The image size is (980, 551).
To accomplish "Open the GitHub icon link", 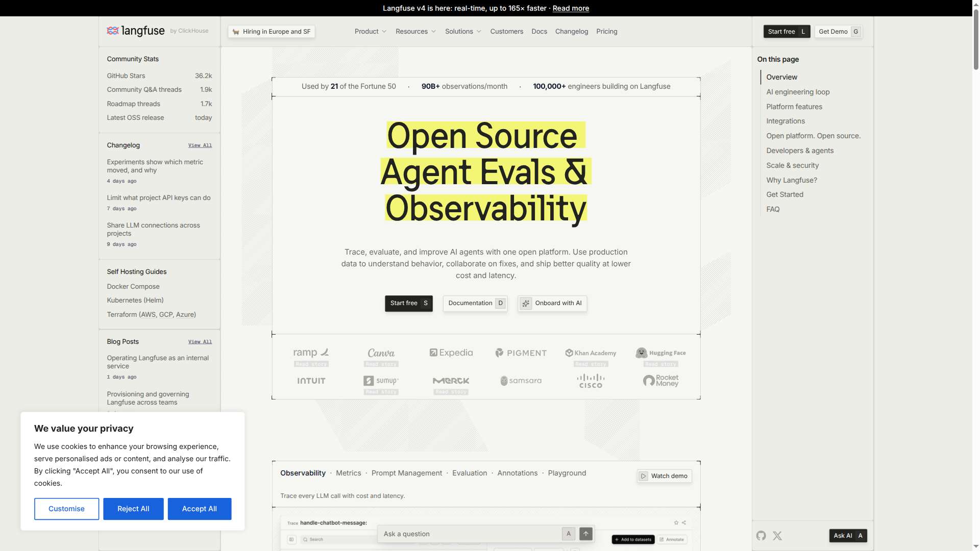I will (761, 536).
